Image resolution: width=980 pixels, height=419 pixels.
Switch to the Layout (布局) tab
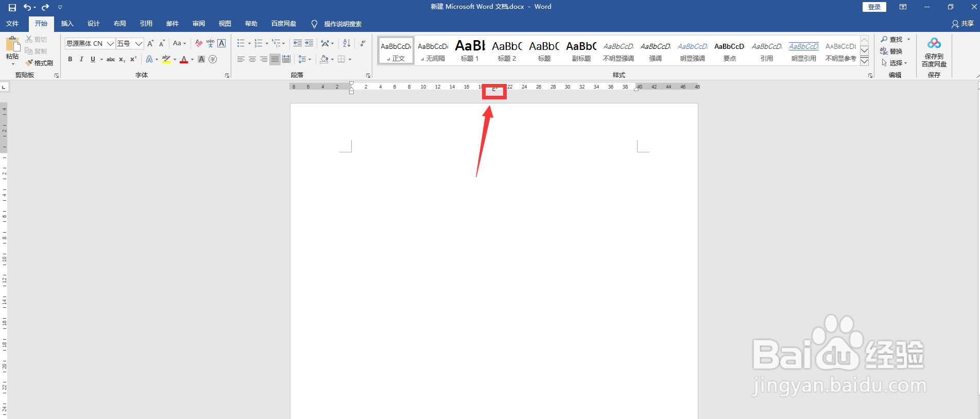coord(120,24)
